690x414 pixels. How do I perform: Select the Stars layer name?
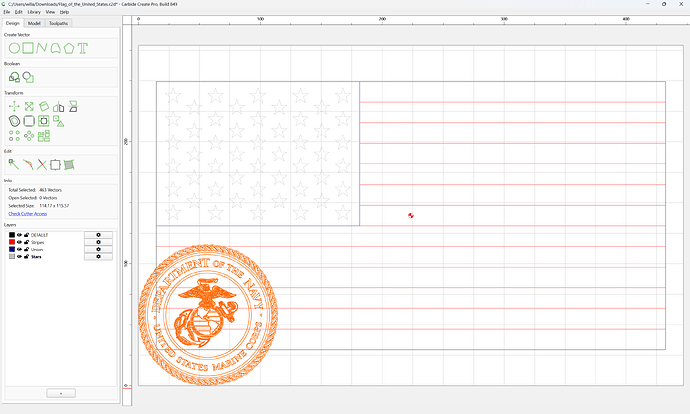click(x=36, y=256)
